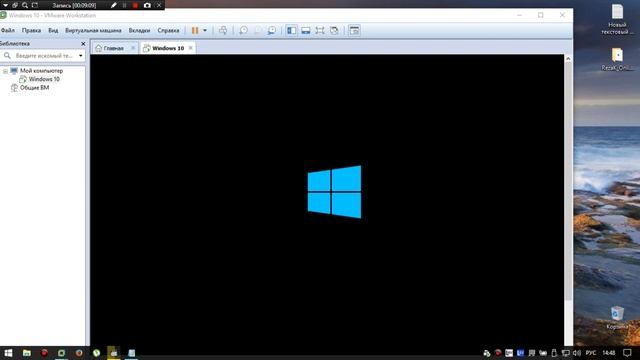Click the orange Pause VM button
This screenshot has width=640, height=360.
[195, 31]
